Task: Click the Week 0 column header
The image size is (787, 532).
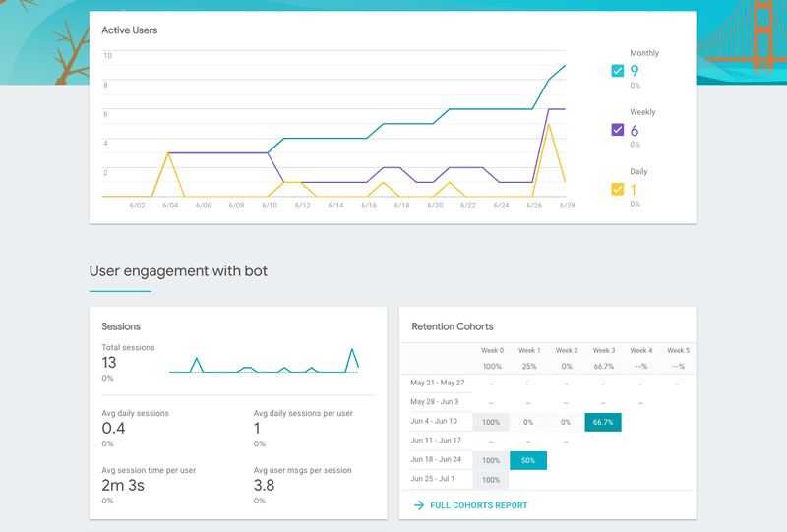Action: [x=492, y=350]
